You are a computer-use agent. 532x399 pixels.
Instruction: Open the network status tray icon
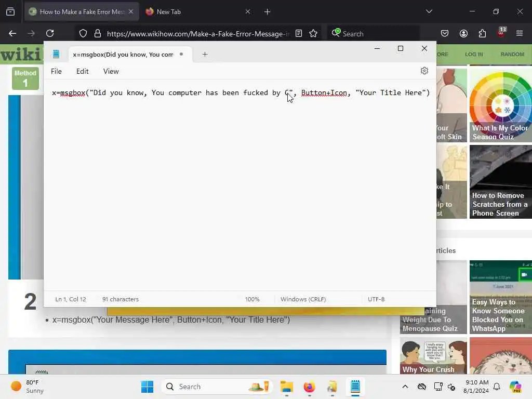(x=438, y=387)
